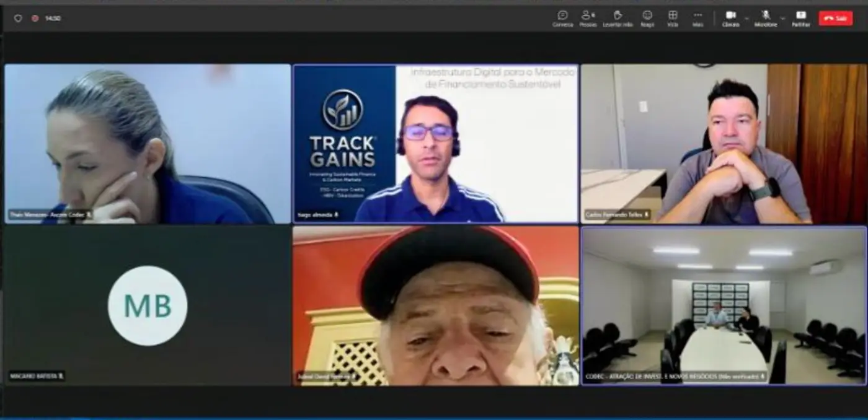Leave the meeting with the Sair button
The image size is (868, 420).
click(835, 19)
